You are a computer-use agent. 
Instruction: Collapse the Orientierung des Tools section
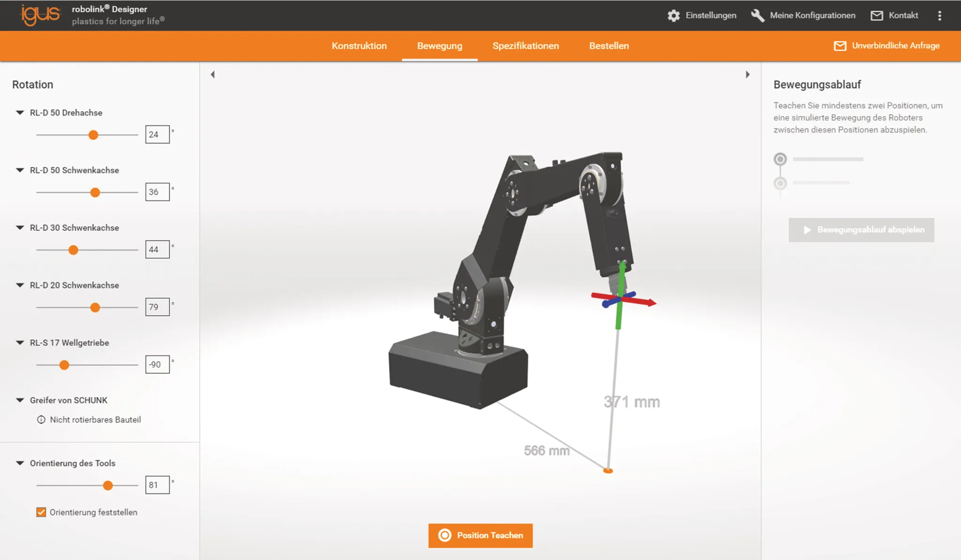(x=19, y=463)
